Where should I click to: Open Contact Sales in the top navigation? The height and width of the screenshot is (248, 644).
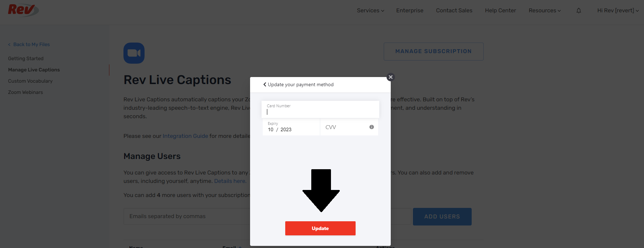tap(454, 11)
